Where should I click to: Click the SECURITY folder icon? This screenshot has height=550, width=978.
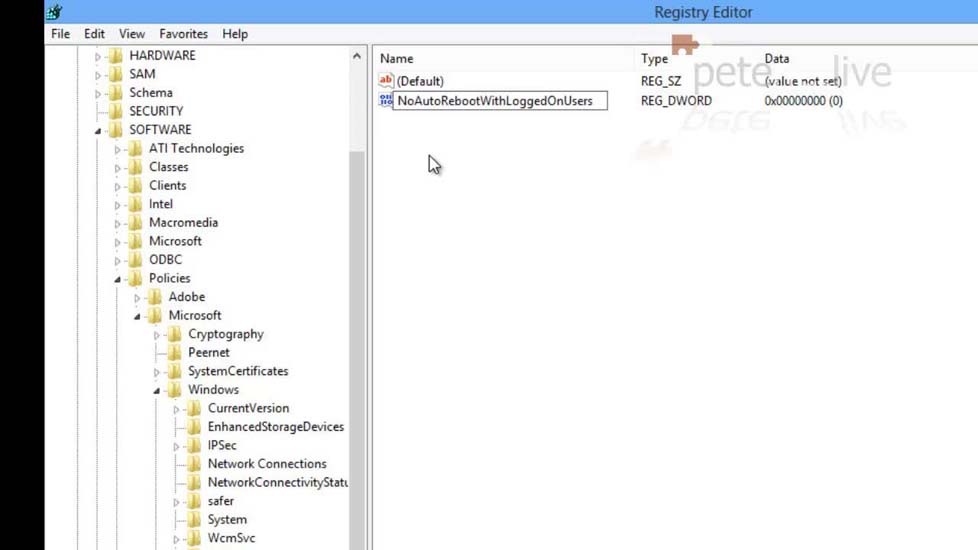[x=116, y=111]
